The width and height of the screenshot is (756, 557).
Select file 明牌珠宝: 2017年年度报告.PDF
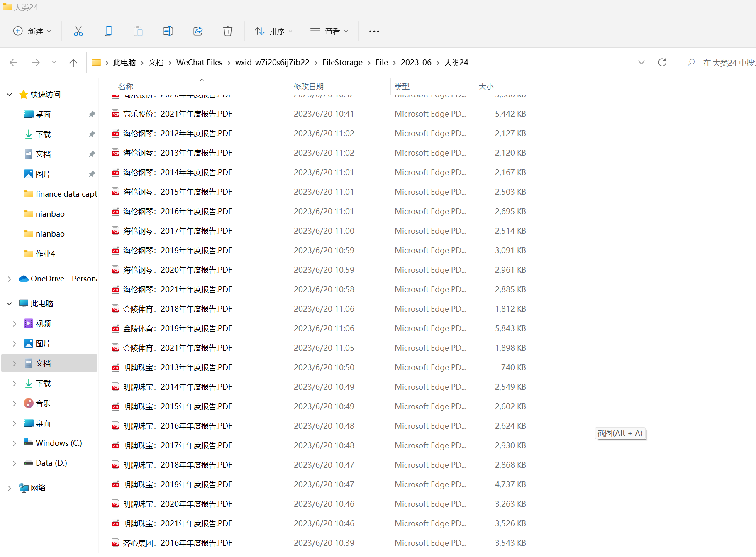click(x=178, y=446)
